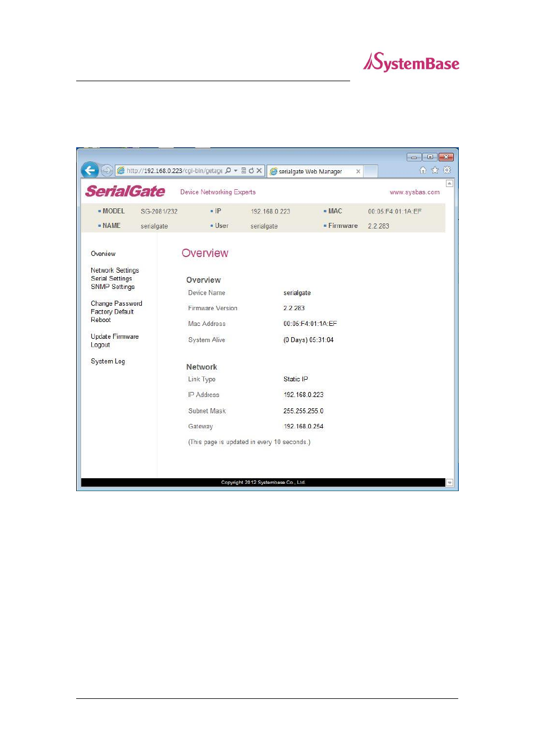The height and width of the screenshot is (756, 535).
Task: Open the Update Firmware page
Action: [115, 337]
